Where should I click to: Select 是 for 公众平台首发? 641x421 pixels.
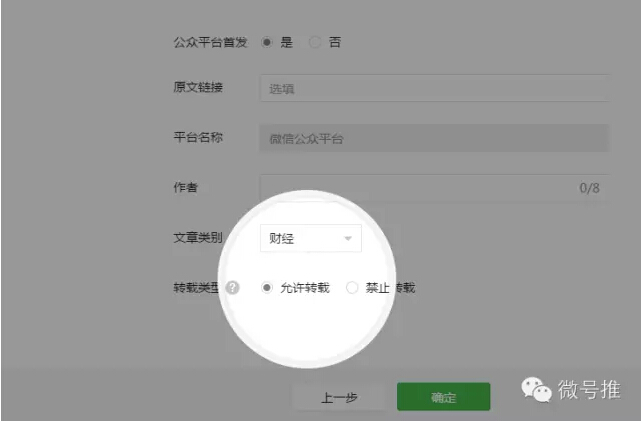pyautogui.click(x=267, y=42)
